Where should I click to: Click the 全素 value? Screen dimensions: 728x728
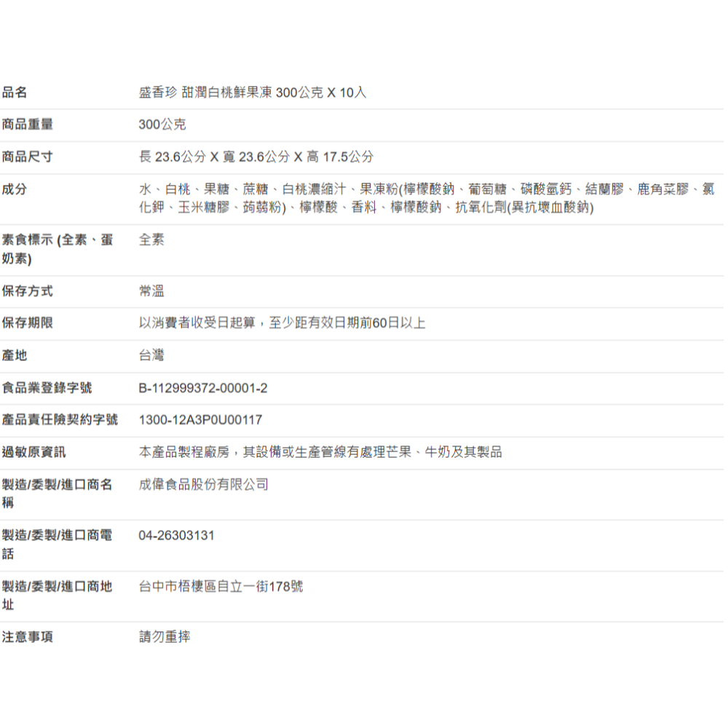[151, 240]
